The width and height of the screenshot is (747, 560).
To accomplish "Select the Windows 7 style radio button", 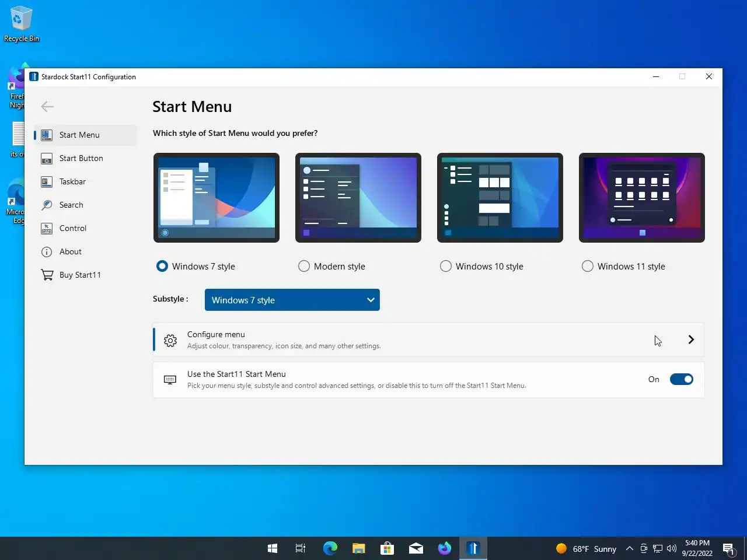I will click(162, 266).
